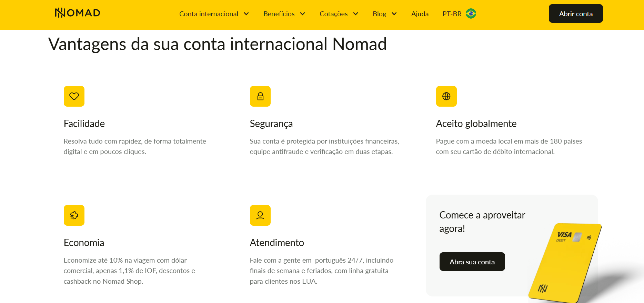The width and height of the screenshot is (644, 303).
Task: Click the yellow Visa debit card image
Action: [x=565, y=262]
